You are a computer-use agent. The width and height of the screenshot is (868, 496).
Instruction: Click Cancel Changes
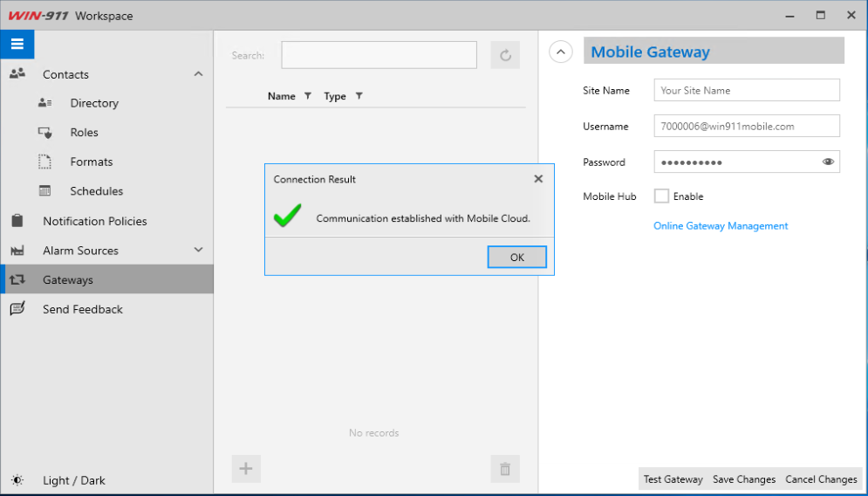click(x=821, y=479)
